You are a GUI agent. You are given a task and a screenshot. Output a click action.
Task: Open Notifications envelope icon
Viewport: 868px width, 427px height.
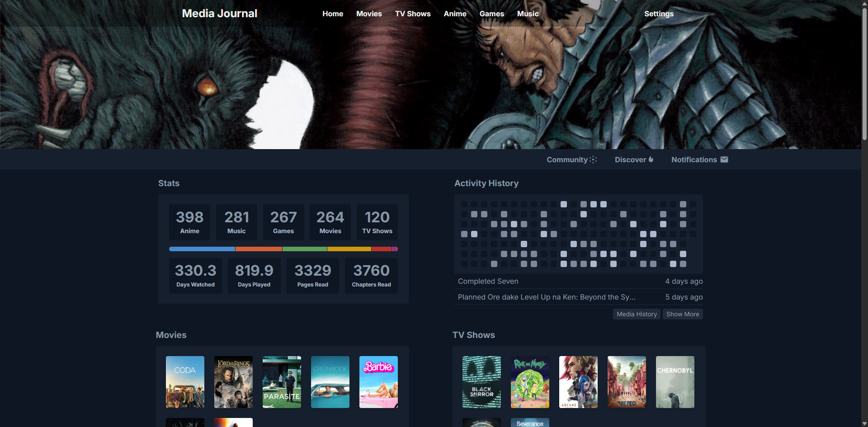[699, 160]
